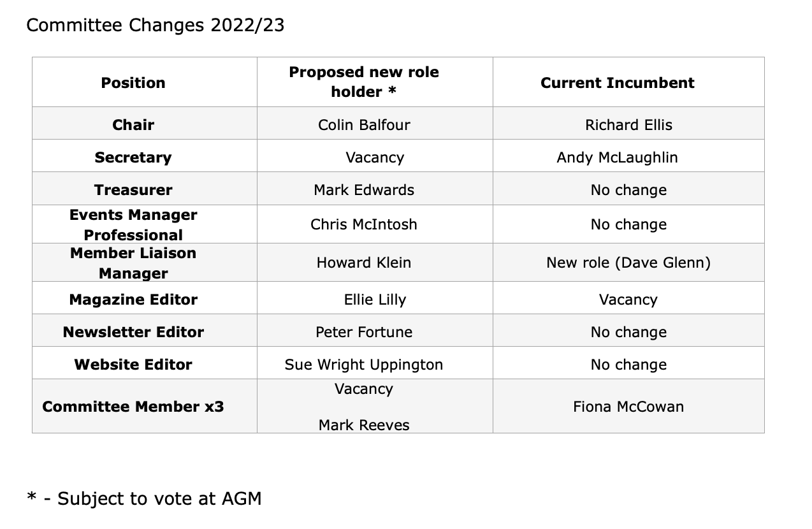
Task: Select the "Secretary" row label
Action: 133,157
